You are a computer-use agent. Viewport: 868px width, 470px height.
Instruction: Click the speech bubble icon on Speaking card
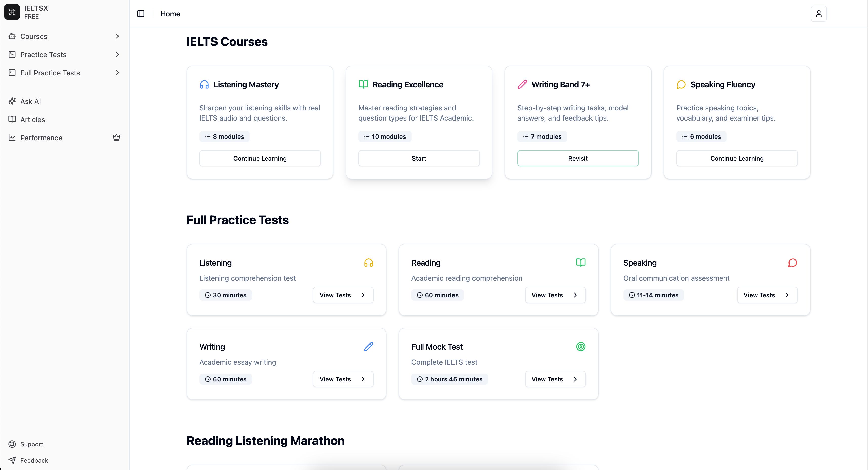[792, 262]
